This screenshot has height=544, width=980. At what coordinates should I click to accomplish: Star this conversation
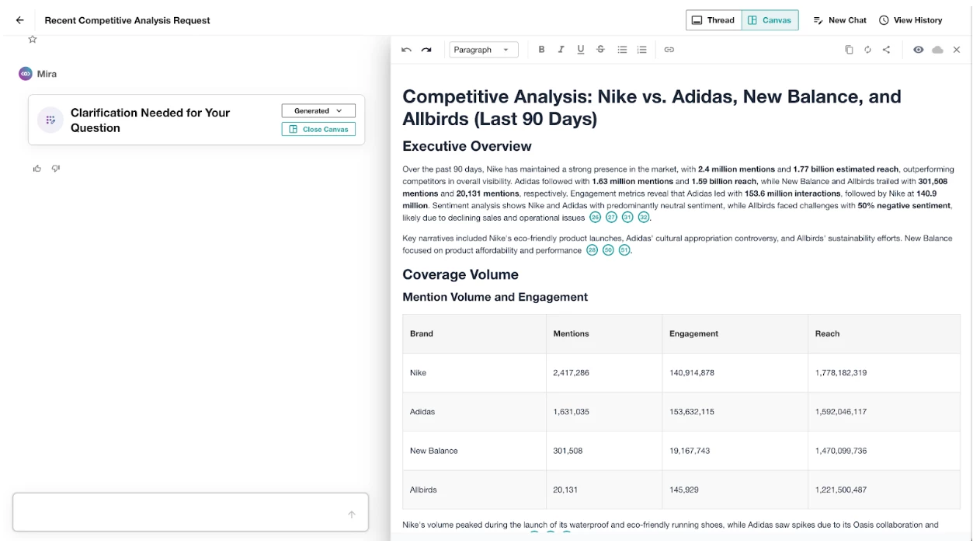pos(33,39)
